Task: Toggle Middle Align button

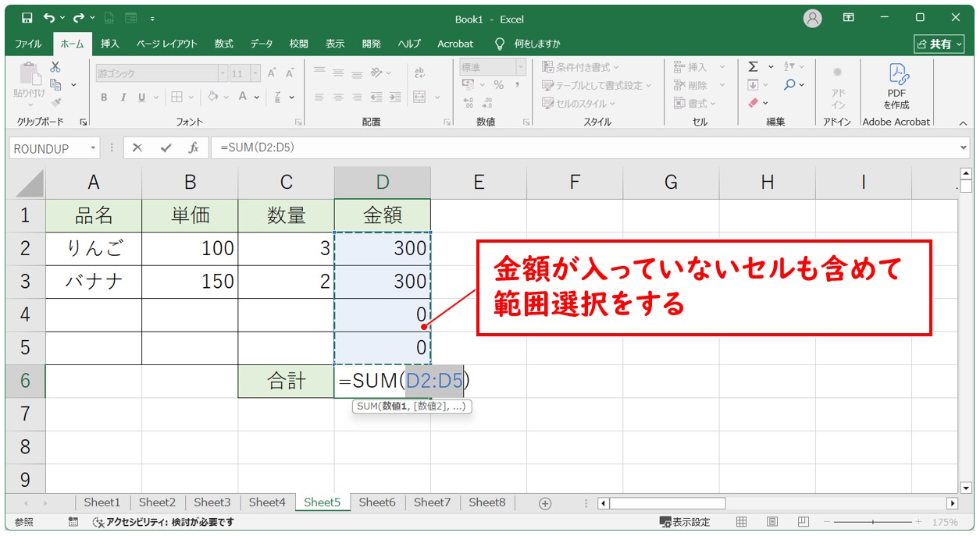Action: (x=338, y=73)
